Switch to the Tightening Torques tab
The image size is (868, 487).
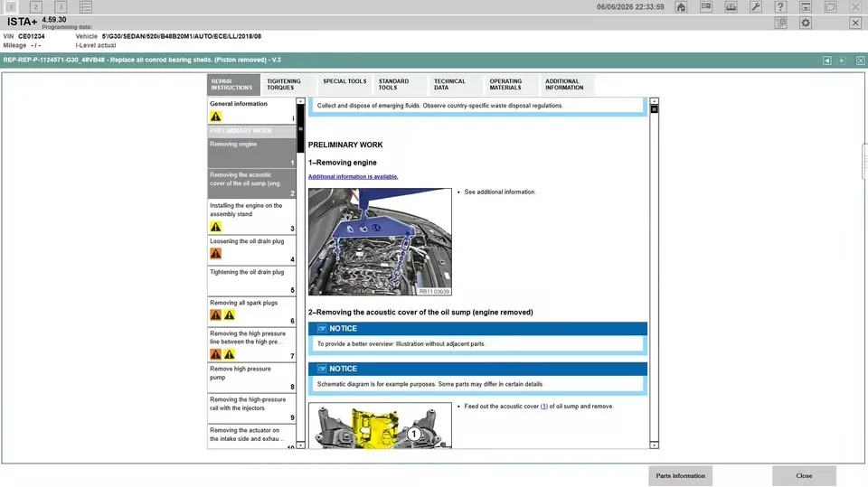click(288, 85)
